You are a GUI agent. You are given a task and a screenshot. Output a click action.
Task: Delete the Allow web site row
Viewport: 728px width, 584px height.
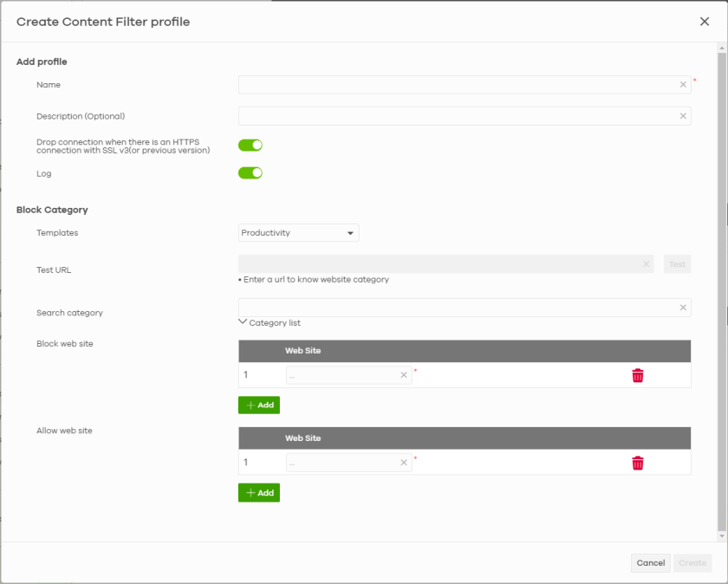pyautogui.click(x=638, y=463)
